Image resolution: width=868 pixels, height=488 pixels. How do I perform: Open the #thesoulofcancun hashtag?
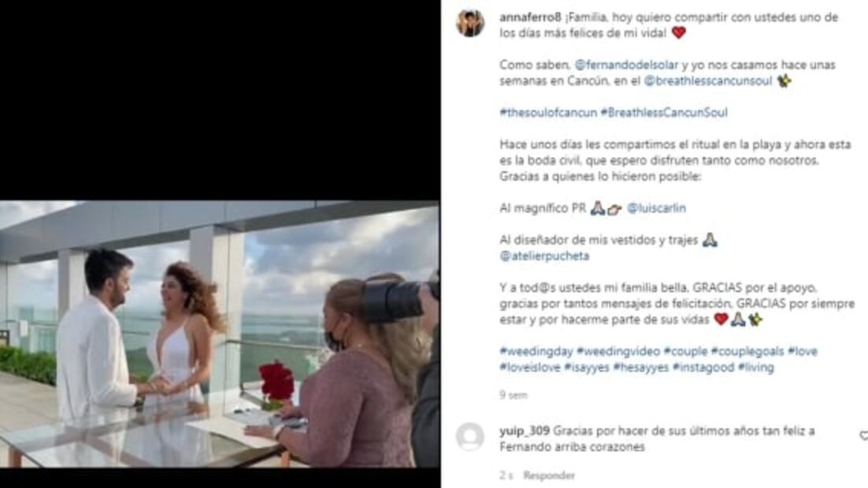[548, 113]
